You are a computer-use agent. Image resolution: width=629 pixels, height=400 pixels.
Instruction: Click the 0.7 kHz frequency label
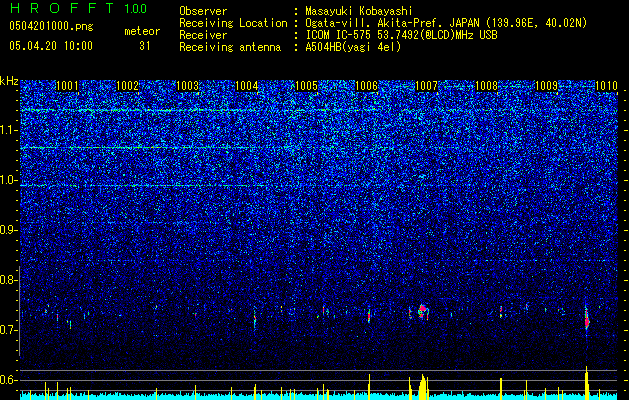point(8,330)
